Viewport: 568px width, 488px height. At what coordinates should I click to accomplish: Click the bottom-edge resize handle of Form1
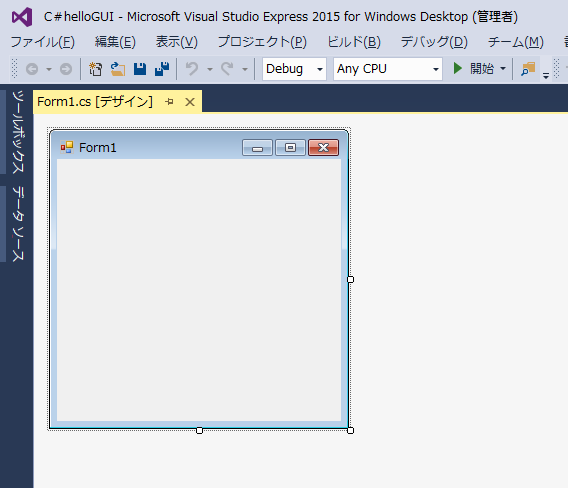point(199,430)
